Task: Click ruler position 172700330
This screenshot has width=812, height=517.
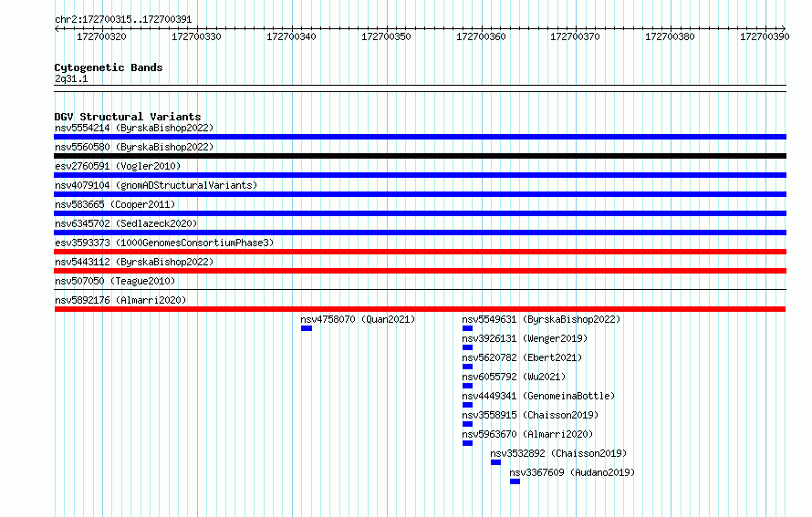Action: (196, 36)
